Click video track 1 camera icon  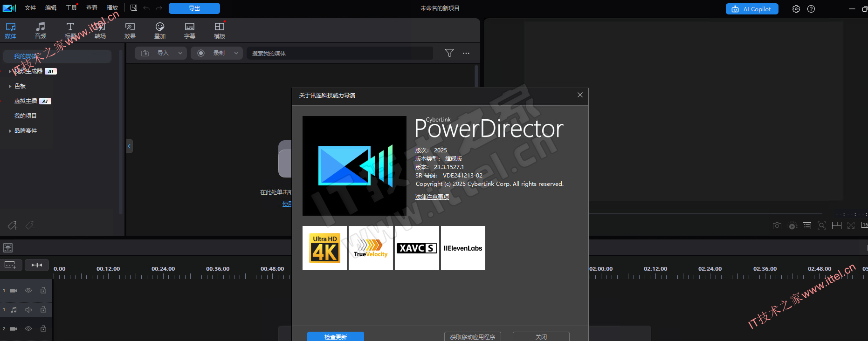click(14, 290)
